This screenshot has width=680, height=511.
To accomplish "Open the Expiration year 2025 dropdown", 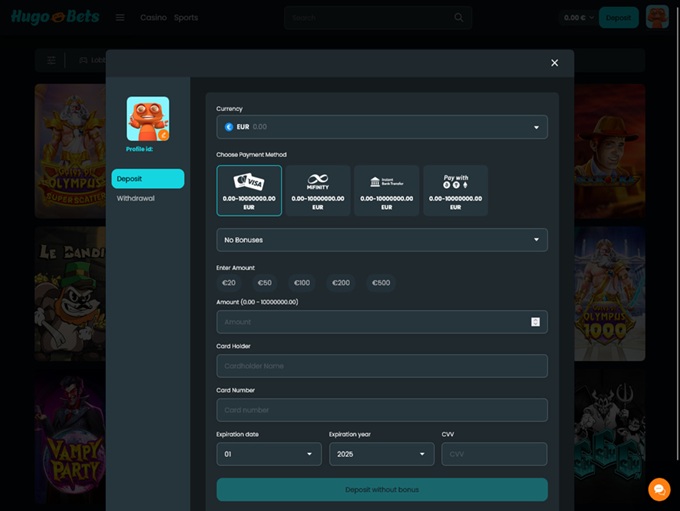I will (x=381, y=454).
